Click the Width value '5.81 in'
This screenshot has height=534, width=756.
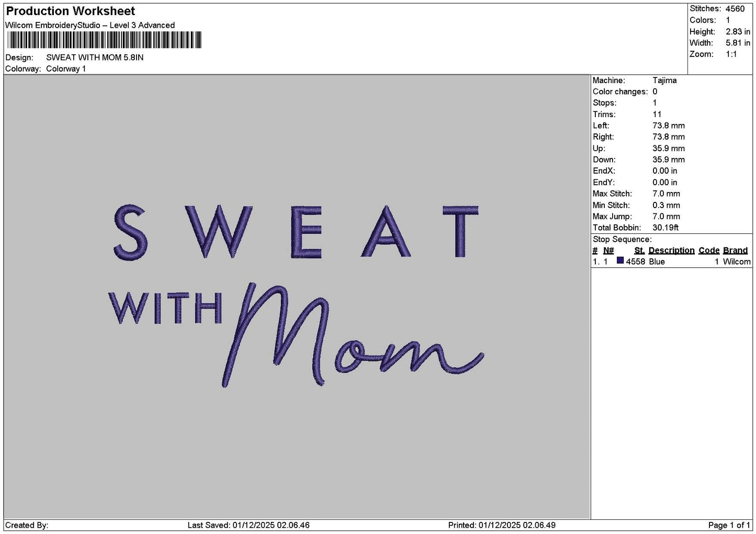tap(738, 43)
